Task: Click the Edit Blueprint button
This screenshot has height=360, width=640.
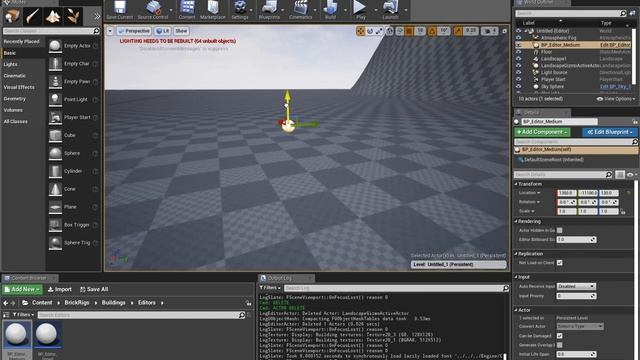Action: pyautogui.click(x=609, y=132)
